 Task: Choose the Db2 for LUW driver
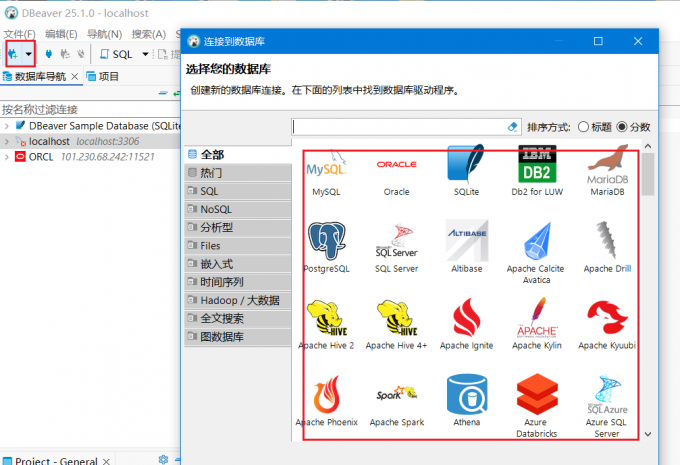coord(537,170)
